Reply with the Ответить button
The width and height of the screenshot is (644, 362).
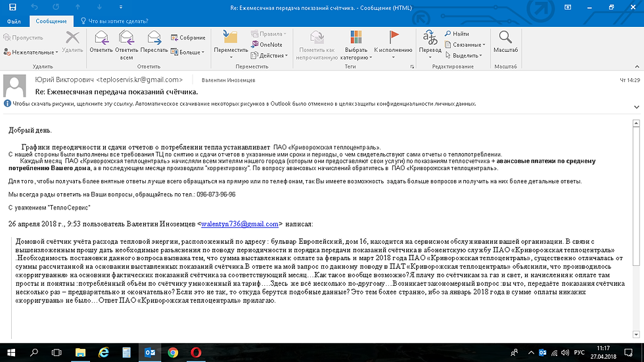(101, 42)
